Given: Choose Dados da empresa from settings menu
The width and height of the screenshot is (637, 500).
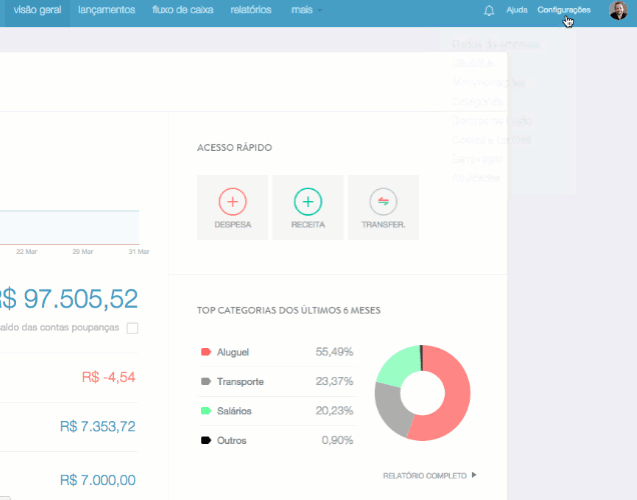Looking at the screenshot, I should (x=496, y=44).
